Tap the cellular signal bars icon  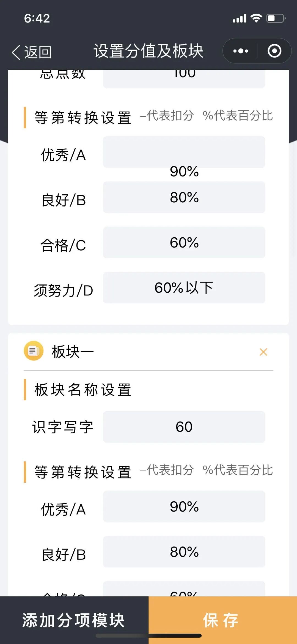click(x=240, y=18)
